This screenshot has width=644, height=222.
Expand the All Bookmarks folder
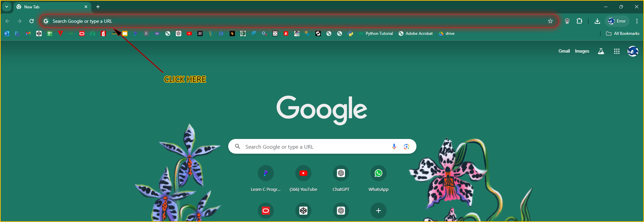click(623, 33)
